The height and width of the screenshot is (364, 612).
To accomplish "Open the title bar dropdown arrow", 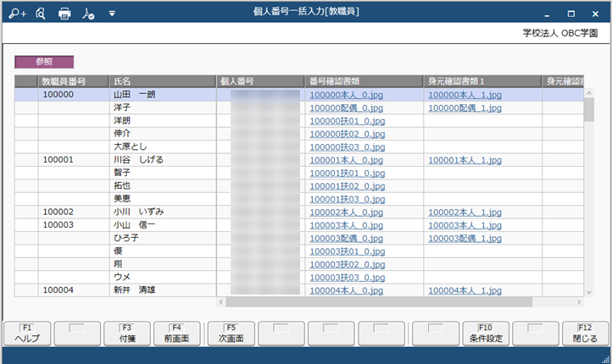I will pyautogui.click(x=112, y=14).
